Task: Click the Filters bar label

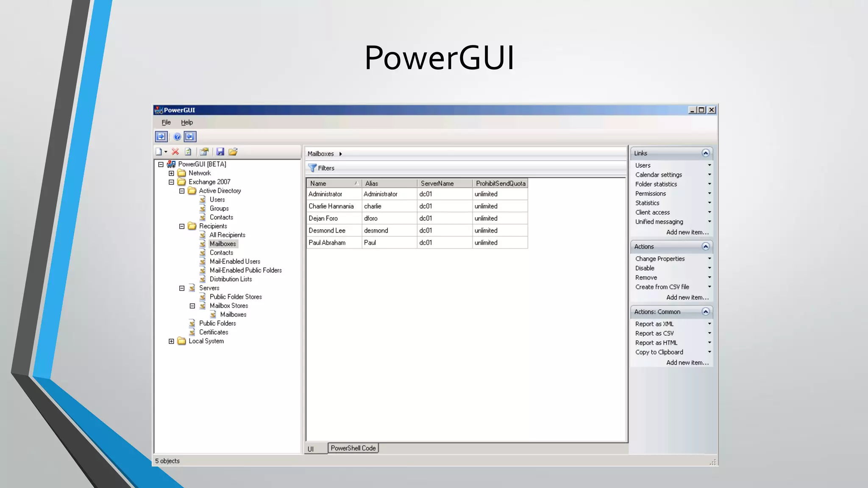Action: (x=326, y=168)
